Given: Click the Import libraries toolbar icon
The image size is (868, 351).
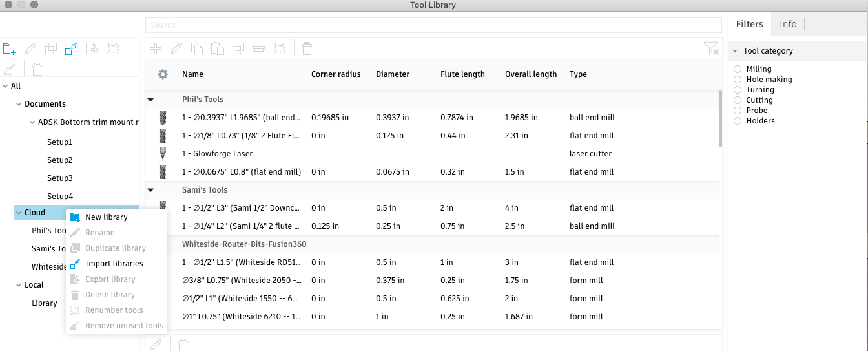Looking at the screenshot, I should [72, 48].
